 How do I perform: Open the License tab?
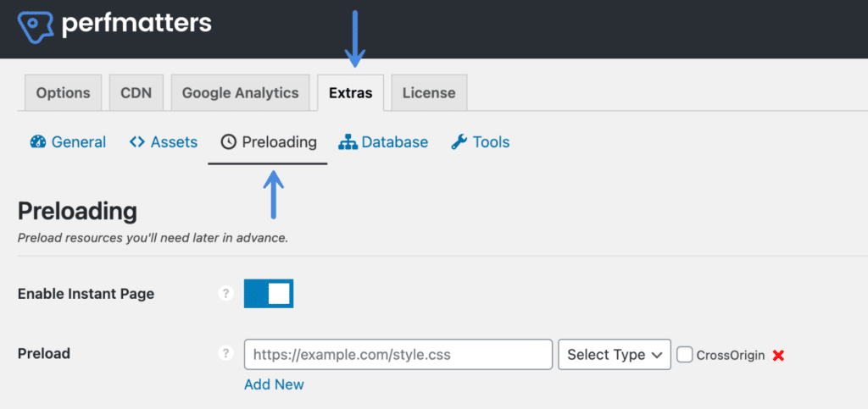429,93
